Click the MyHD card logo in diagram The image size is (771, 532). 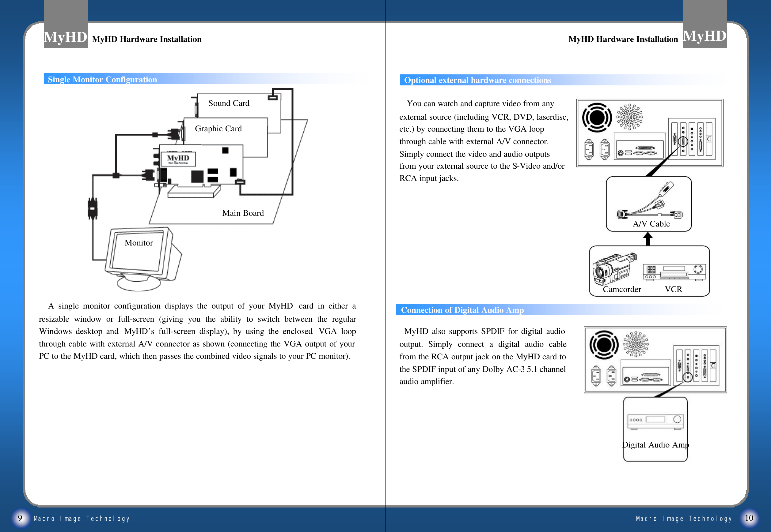tap(178, 159)
